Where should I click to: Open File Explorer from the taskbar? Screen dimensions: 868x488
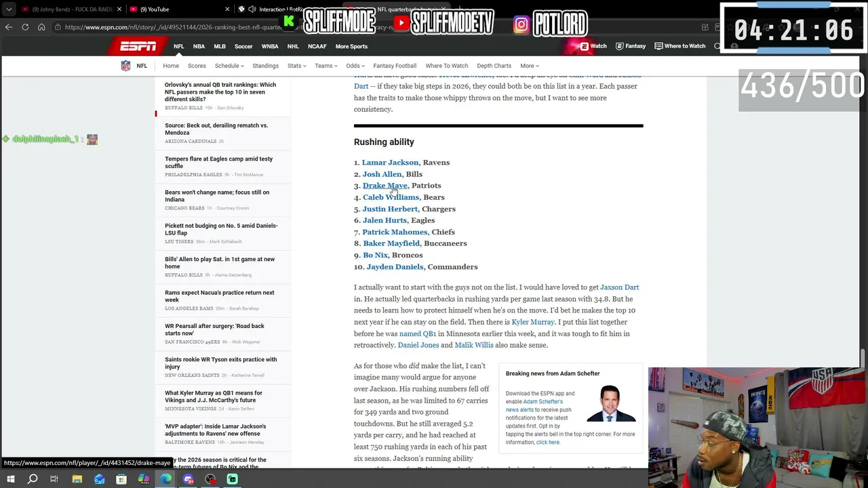click(x=77, y=479)
